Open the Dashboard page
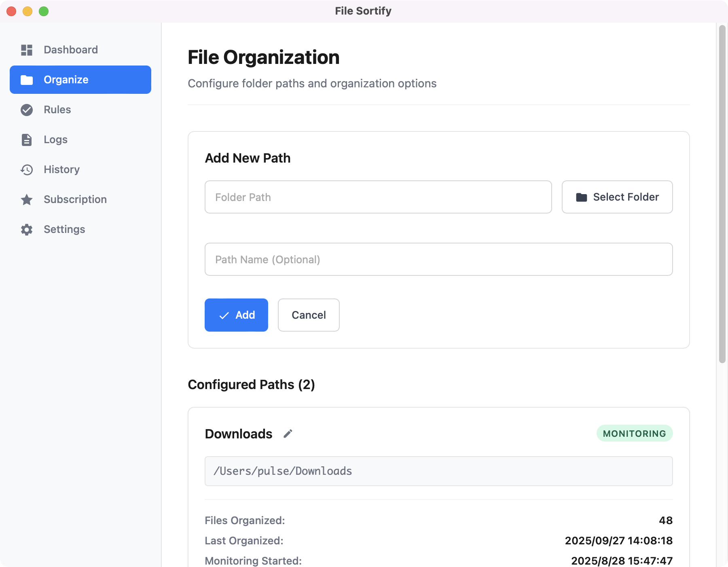 (71, 50)
